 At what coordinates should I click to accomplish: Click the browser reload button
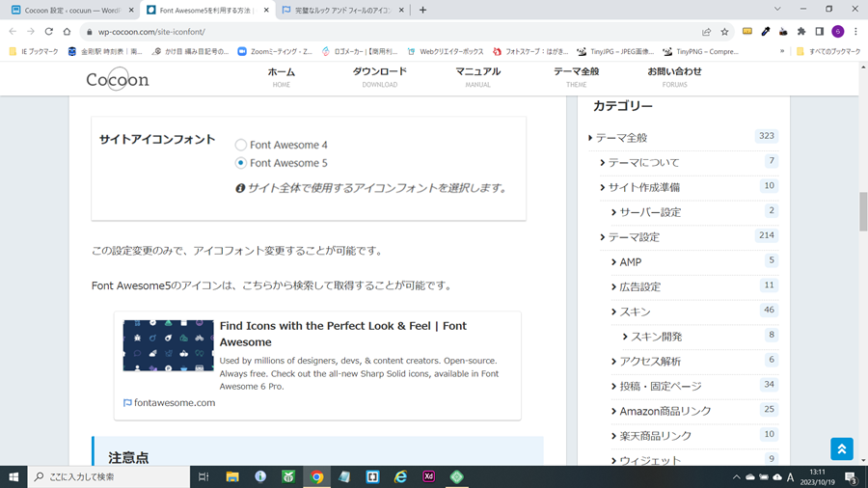[48, 31]
